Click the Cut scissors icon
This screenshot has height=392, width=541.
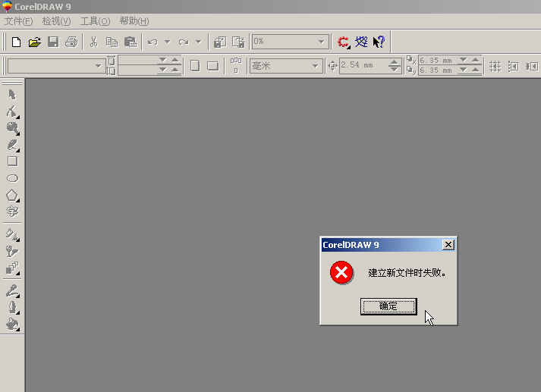click(x=93, y=42)
